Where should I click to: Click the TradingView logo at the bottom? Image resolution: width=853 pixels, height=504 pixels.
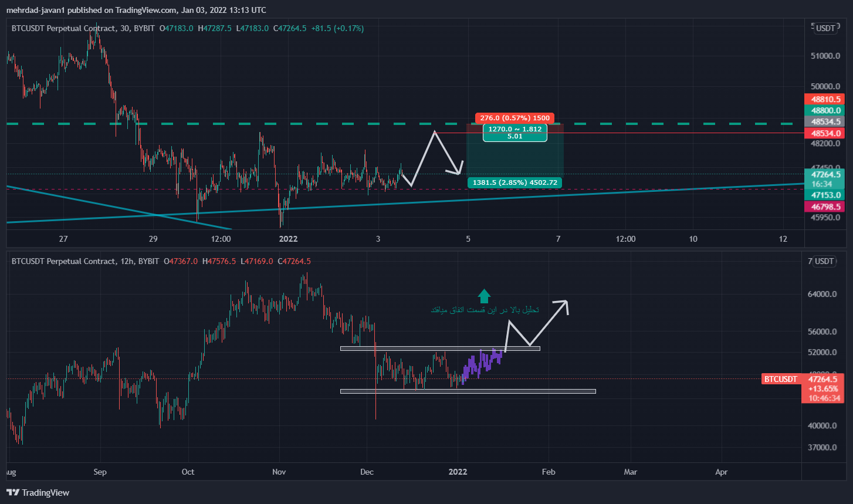(38, 493)
